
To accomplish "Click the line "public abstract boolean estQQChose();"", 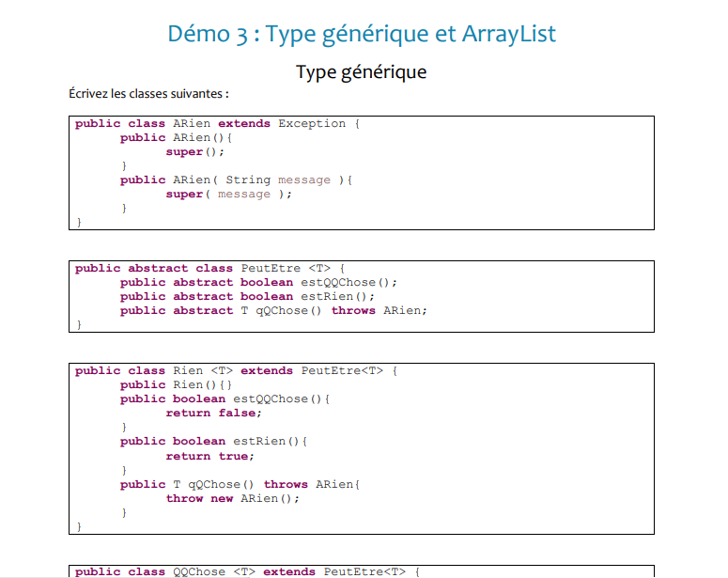I will point(258,283).
